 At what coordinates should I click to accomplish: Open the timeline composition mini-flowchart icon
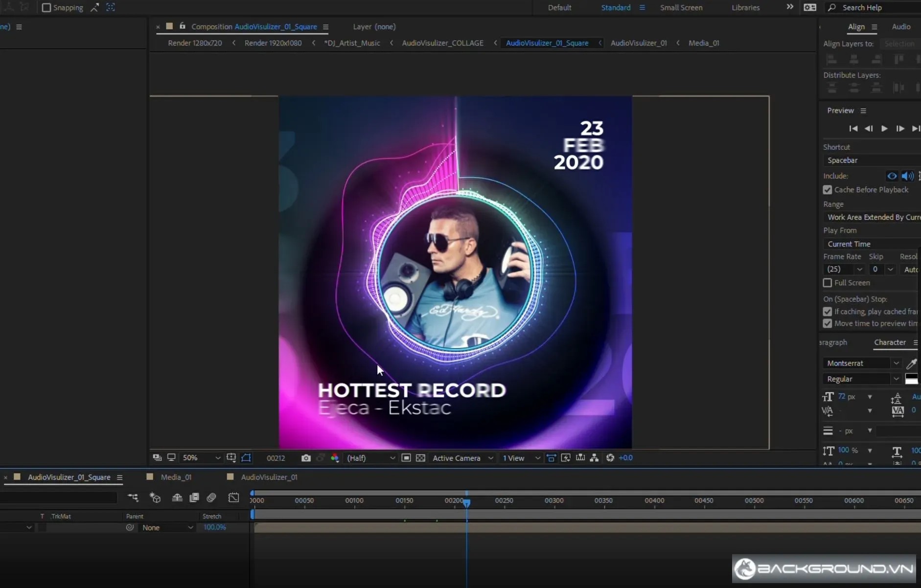coord(133,498)
